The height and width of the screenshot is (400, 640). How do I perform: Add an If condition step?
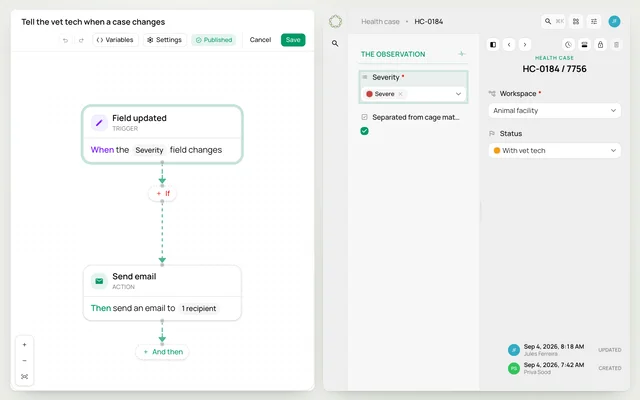[x=162, y=193]
